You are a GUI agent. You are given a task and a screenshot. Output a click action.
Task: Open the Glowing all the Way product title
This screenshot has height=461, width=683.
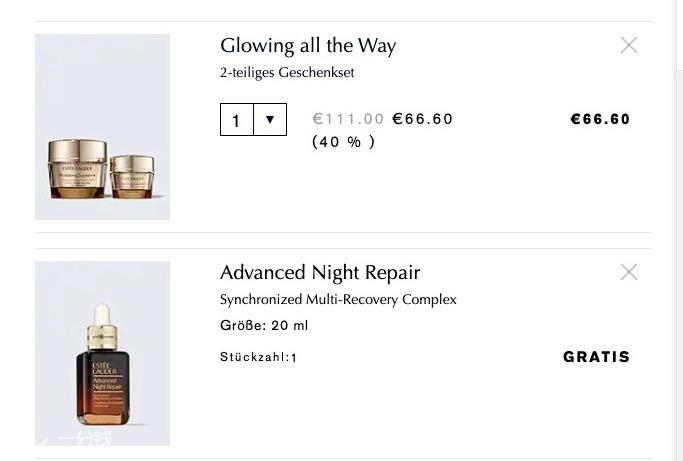pos(308,46)
